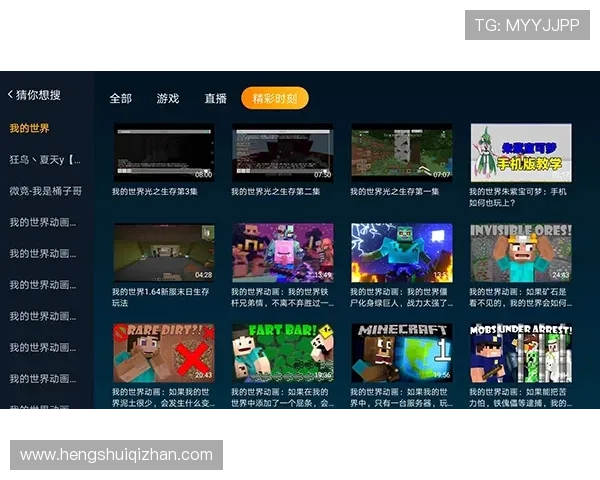Open the MOBS UNDER ARREST video thumbnail

[521, 353]
